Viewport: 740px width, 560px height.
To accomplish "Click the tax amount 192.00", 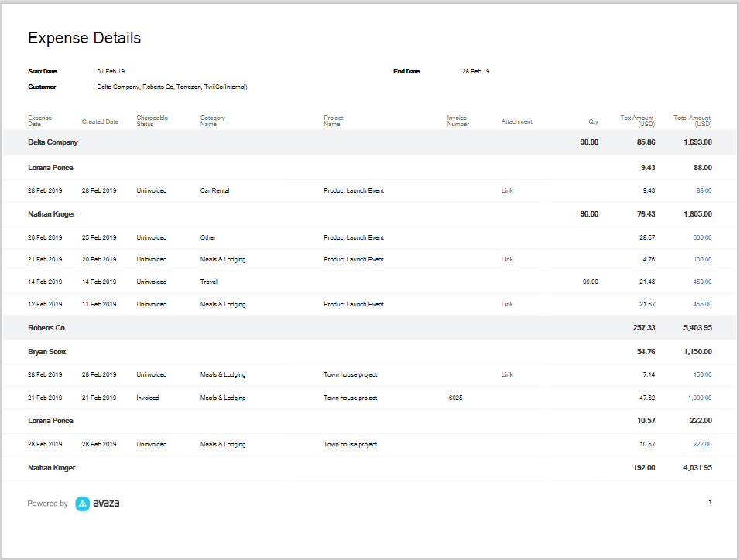I will [x=644, y=468].
